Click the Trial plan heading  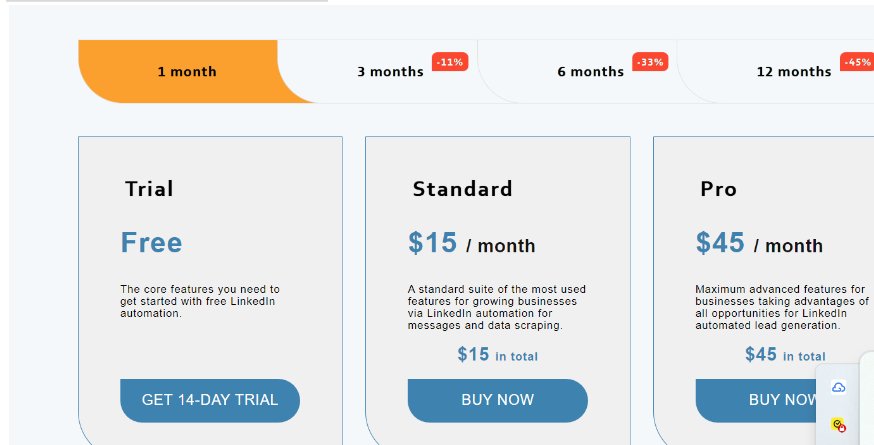[x=149, y=189]
